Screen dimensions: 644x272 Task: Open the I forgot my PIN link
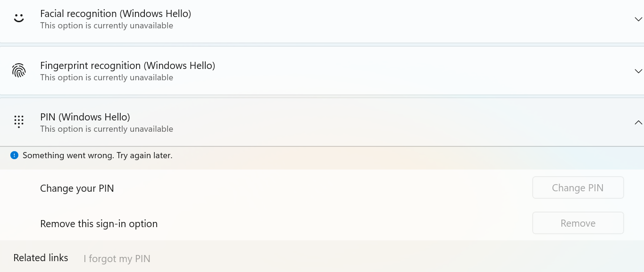pos(117,258)
